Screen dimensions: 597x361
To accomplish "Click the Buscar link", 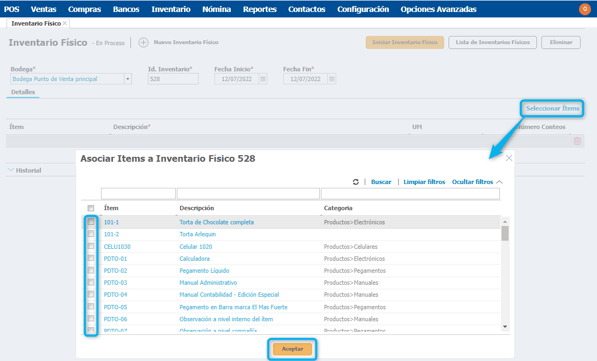I will pyautogui.click(x=381, y=182).
